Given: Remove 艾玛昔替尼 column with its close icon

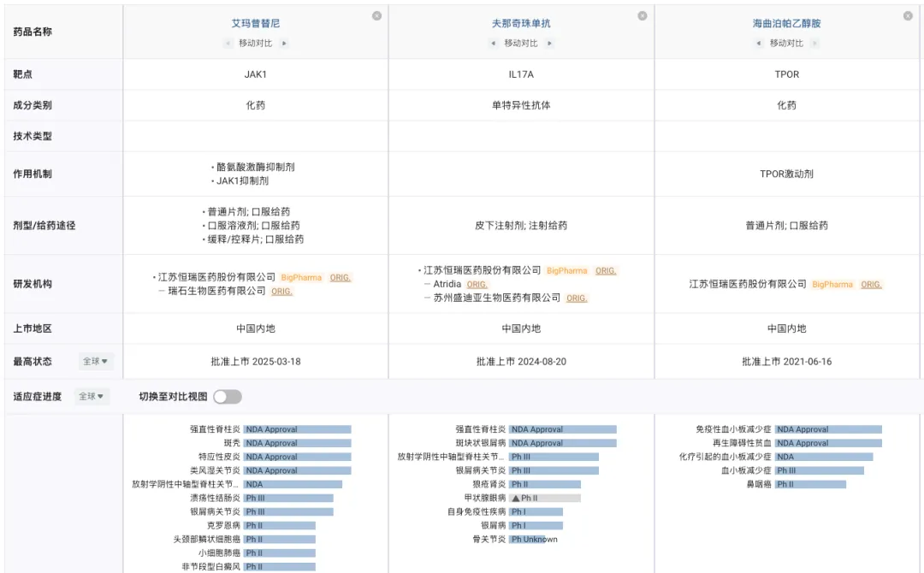Looking at the screenshot, I should click(376, 15).
